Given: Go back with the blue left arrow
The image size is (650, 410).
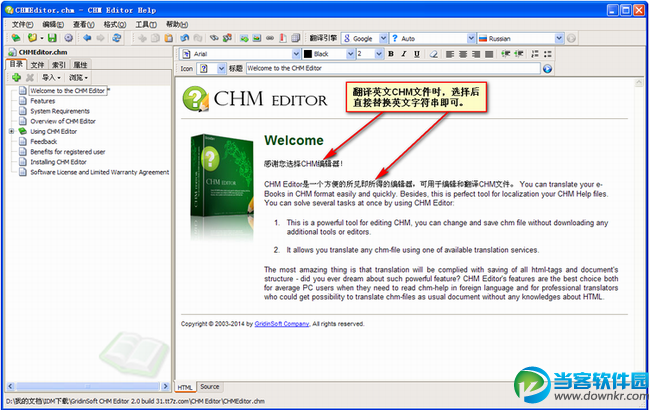Looking at the screenshot, I should coord(87,38).
